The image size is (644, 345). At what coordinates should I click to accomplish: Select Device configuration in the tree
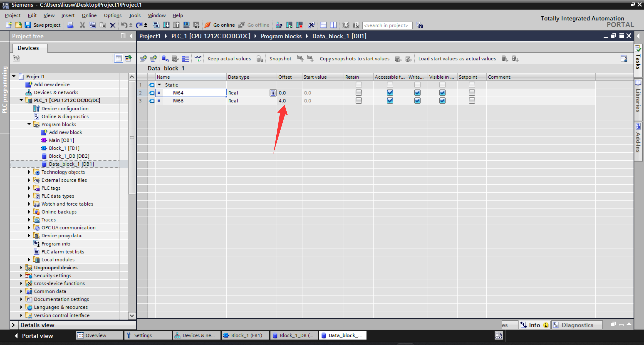pos(65,108)
